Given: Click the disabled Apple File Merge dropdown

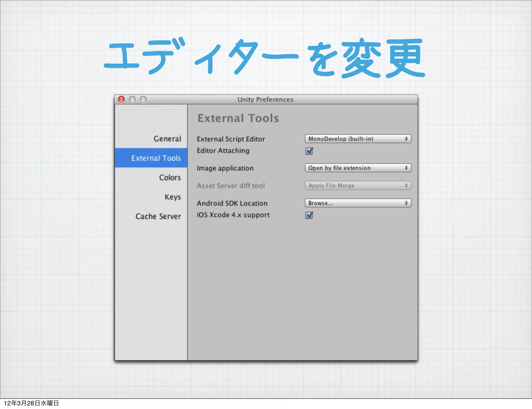Looking at the screenshot, I should point(358,186).
